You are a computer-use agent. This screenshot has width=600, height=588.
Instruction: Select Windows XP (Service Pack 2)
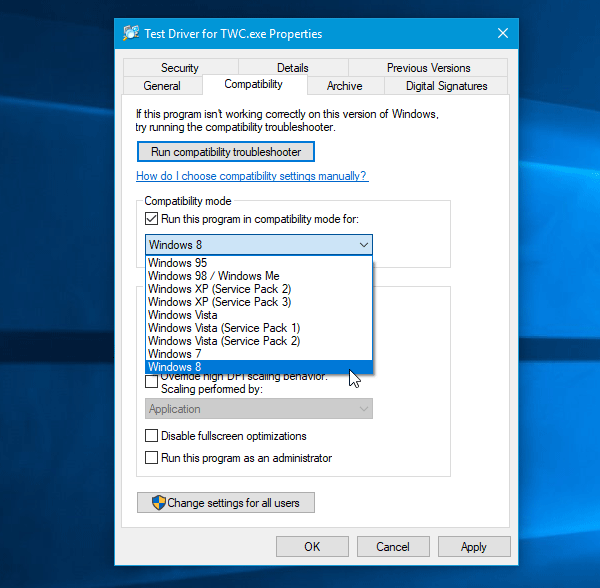259,289
